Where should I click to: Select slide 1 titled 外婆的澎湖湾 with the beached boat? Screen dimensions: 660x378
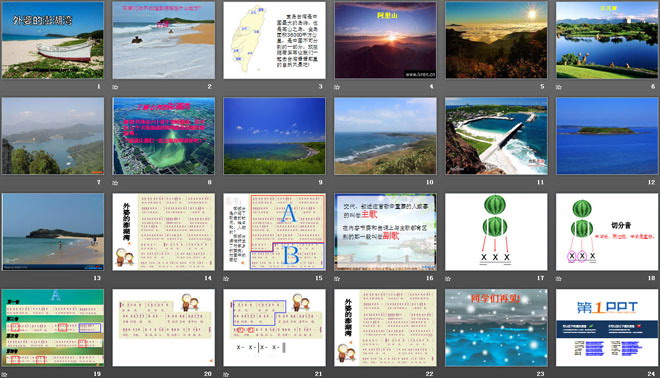click(x=53, y=40)
